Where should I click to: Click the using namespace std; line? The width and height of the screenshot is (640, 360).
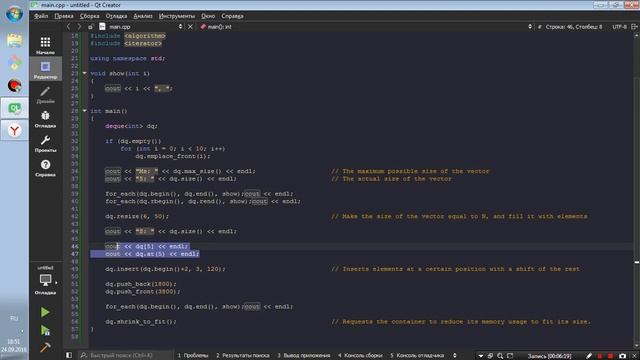click(127, 58)
